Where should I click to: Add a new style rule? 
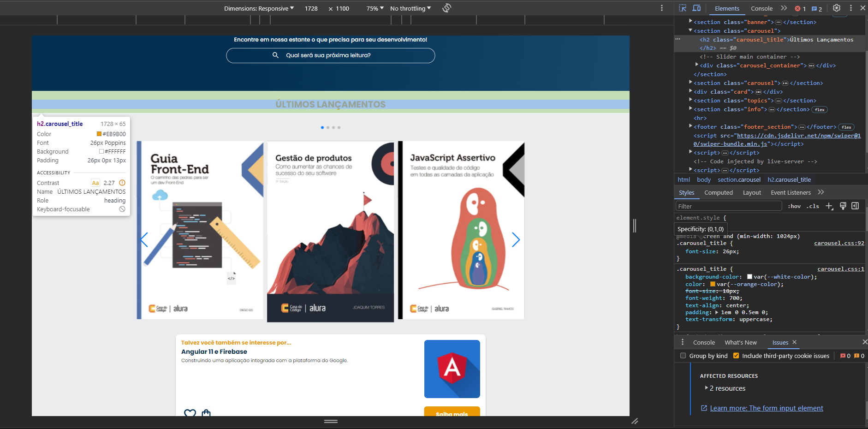coord(829,206)
